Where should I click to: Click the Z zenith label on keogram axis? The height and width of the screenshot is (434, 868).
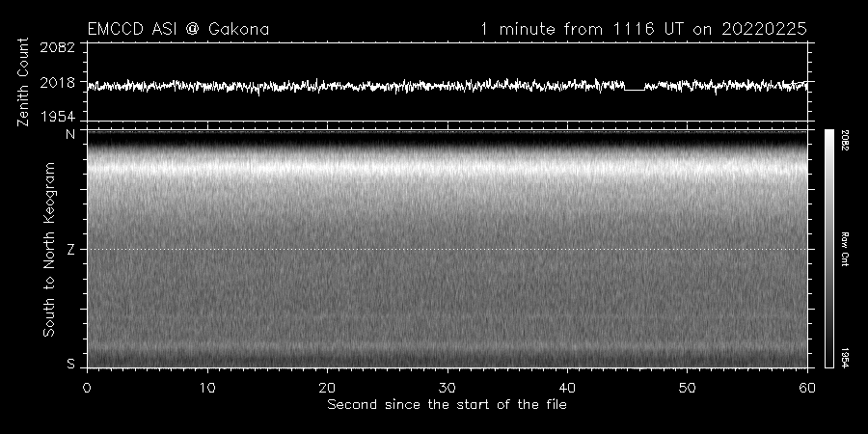pos(70,250)
